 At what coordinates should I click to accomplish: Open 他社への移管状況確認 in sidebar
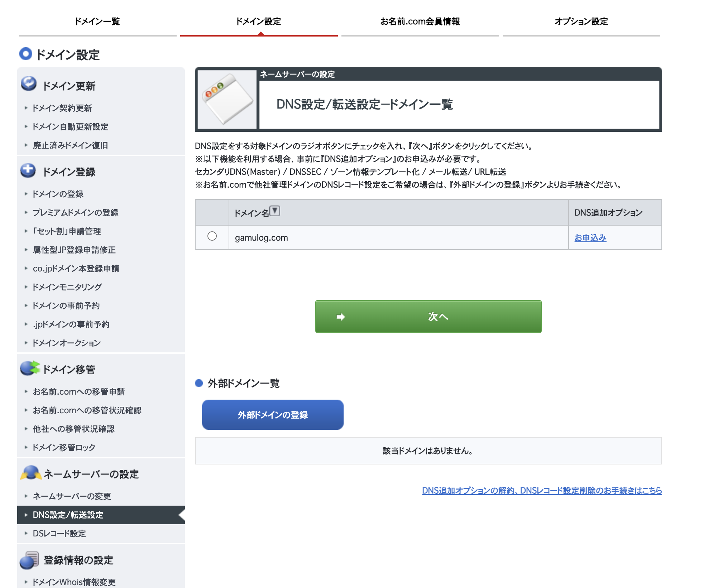point(73,429)
